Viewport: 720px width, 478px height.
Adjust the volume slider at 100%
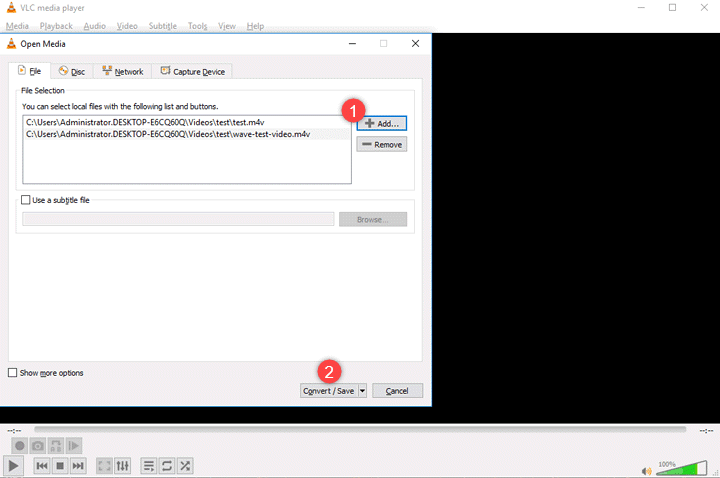682,468
